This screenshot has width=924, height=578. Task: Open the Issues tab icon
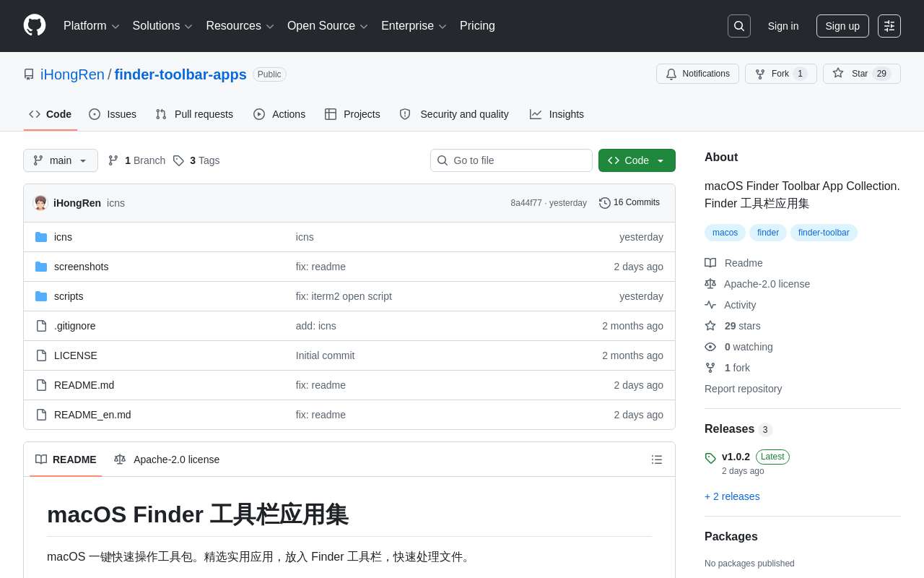pyautogui.click(x=95, y=114)
